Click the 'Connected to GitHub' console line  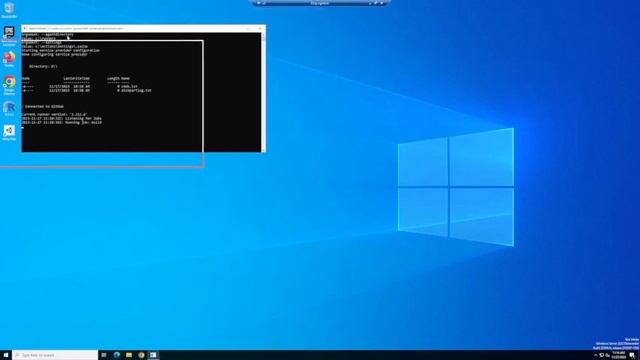(x=44, y=107)
